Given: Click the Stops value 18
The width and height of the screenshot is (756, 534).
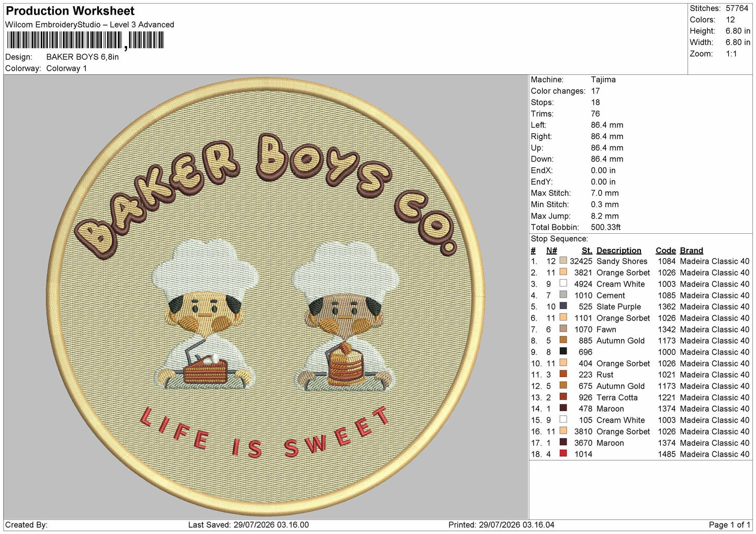Looking at the screenshot, I should (x=595, y=103).
